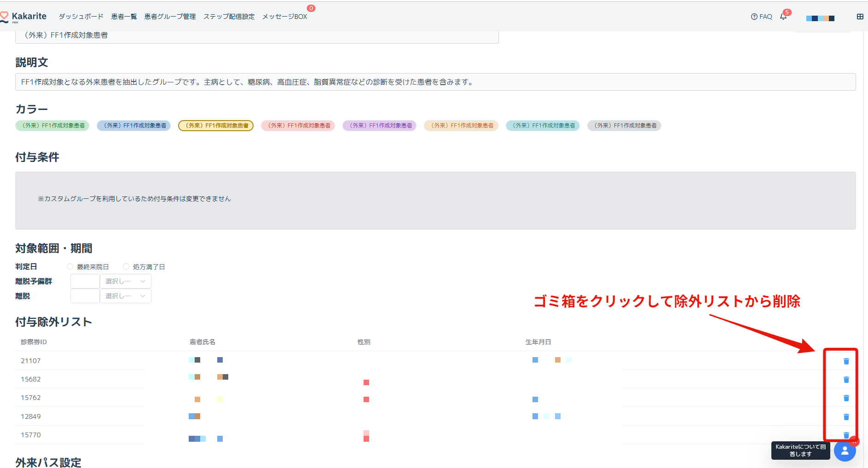Viewport: 868px width, 468px height.
Task: Click the 説明文 description text field
Action: coord(435,82)
